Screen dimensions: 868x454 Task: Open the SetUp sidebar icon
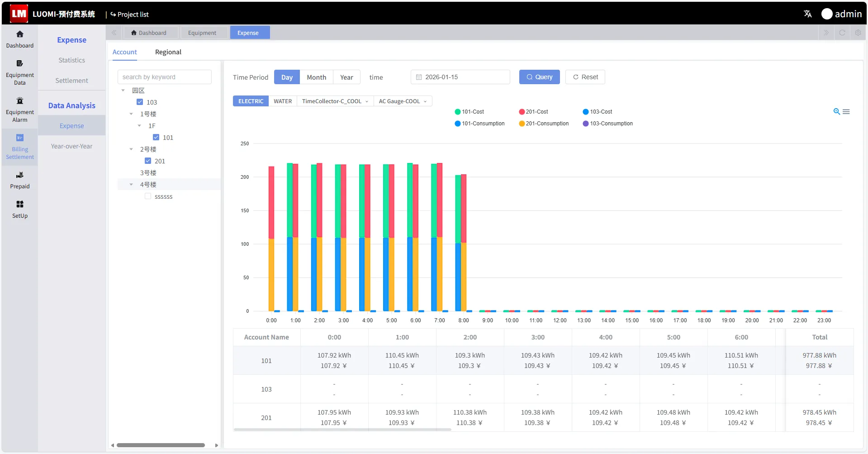pos(19,209)
